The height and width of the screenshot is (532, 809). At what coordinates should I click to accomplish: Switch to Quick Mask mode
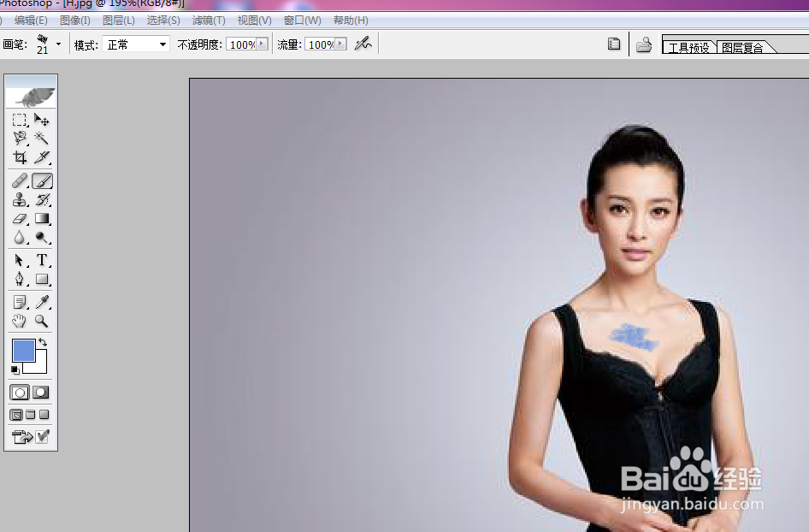(41, 393)
